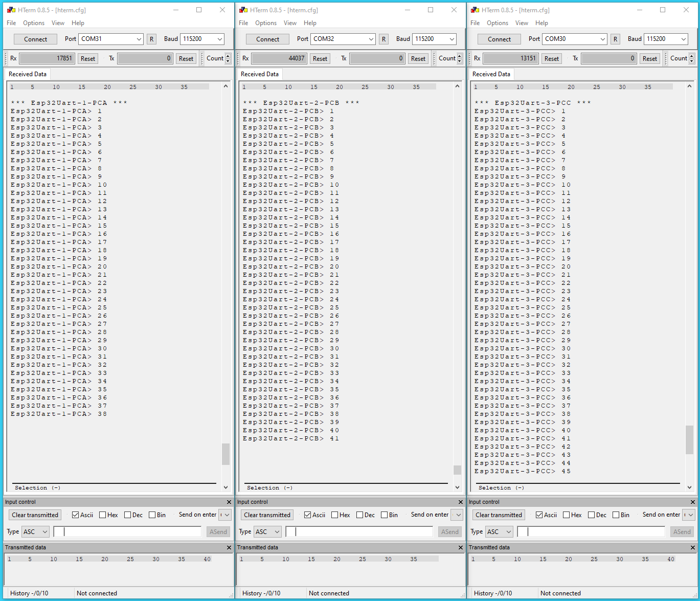Click HTerm app icon in COM31 window title
This screenshot has width=700, height=601.
[x=11, y=10]
